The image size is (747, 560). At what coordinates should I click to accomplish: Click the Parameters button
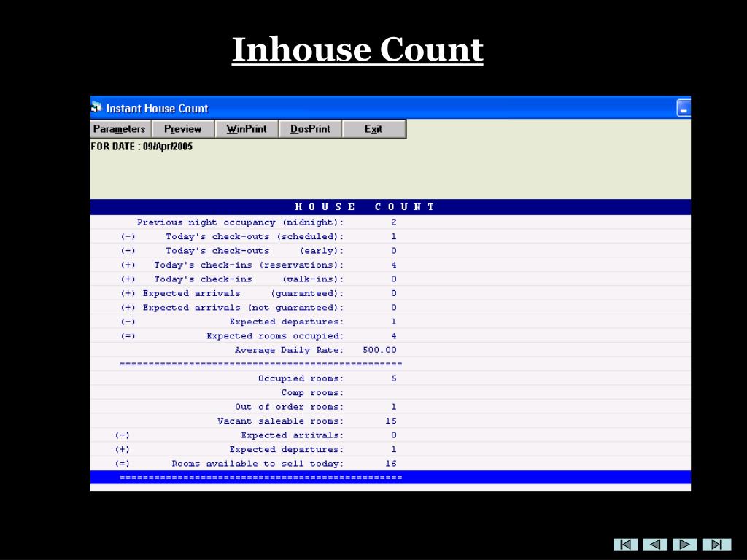pyautogui.click(x=120, y=129)
